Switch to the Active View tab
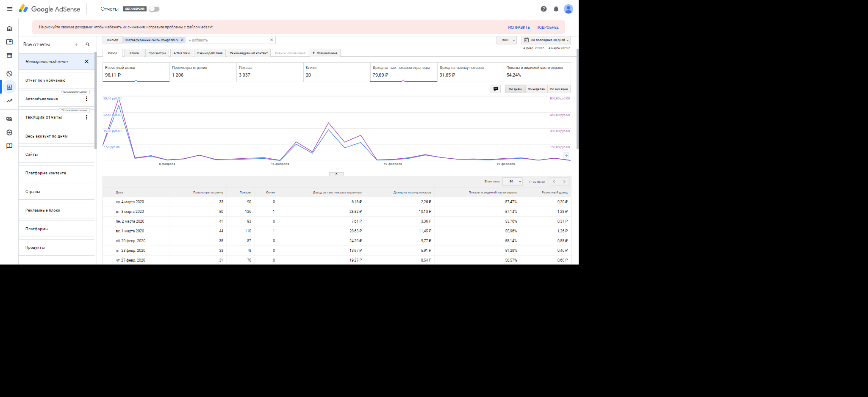 (x=181, y=53)
